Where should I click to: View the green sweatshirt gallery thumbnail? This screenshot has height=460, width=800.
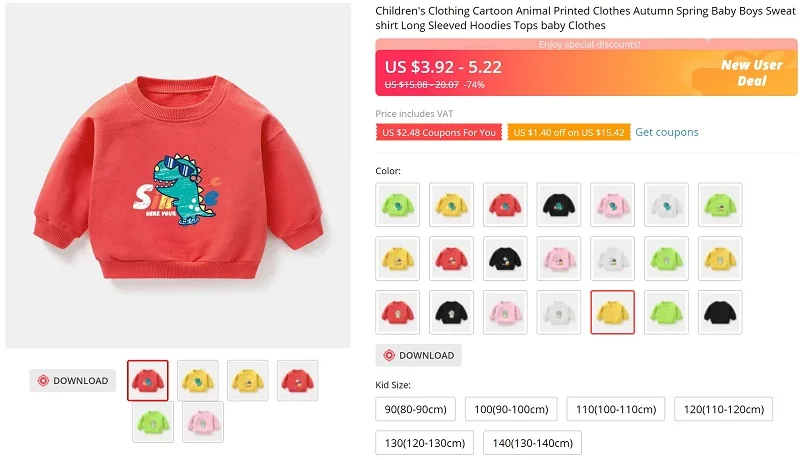(x=153, y=422)
